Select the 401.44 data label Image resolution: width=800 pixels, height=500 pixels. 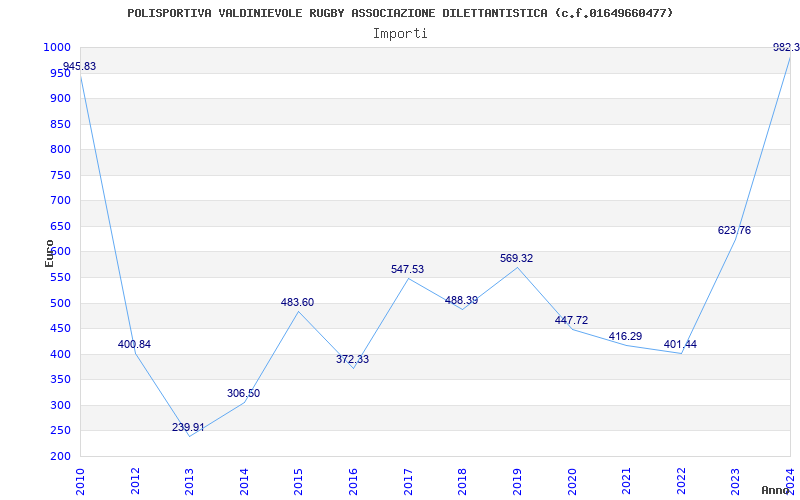tap(680, 344)
